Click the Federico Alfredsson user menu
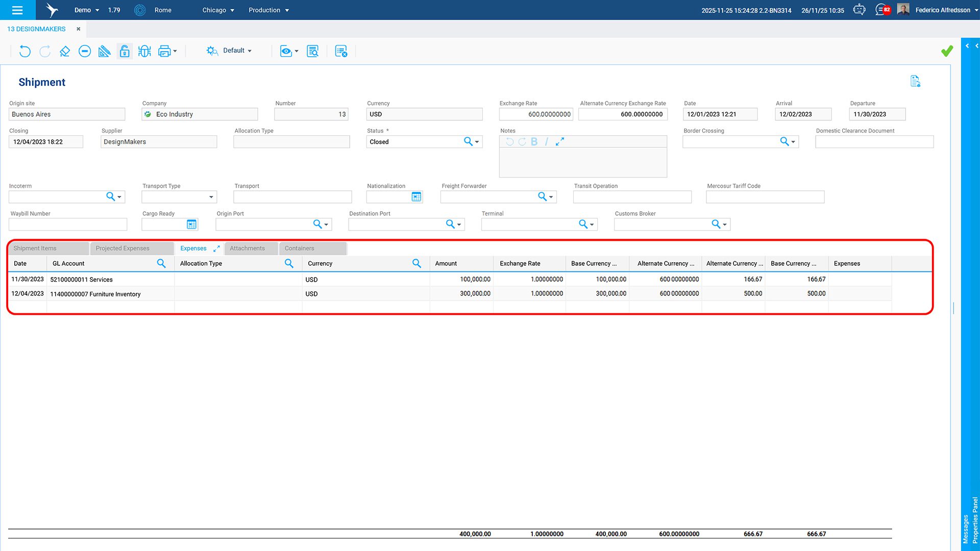980x551 pixels. tap(943, 10)
